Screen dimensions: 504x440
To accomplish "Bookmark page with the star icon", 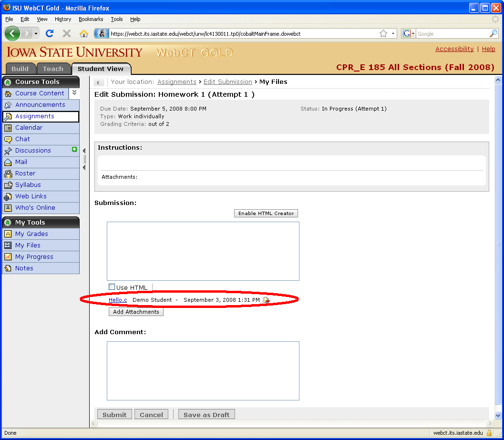I will (383, 33).
